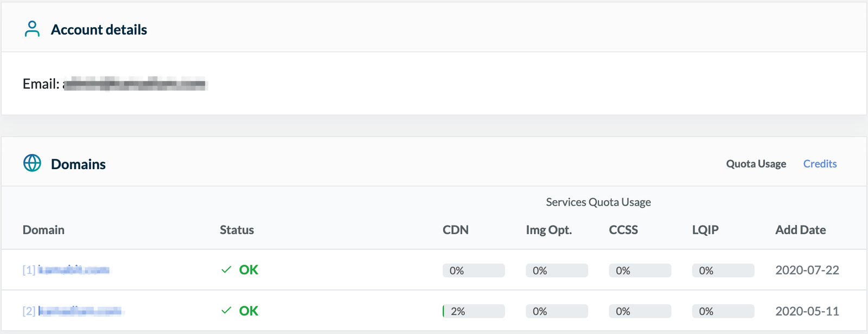The image size is (868, 334).
Task: Select the 2020-07-22 add date cell
Action: pos(807,270)
